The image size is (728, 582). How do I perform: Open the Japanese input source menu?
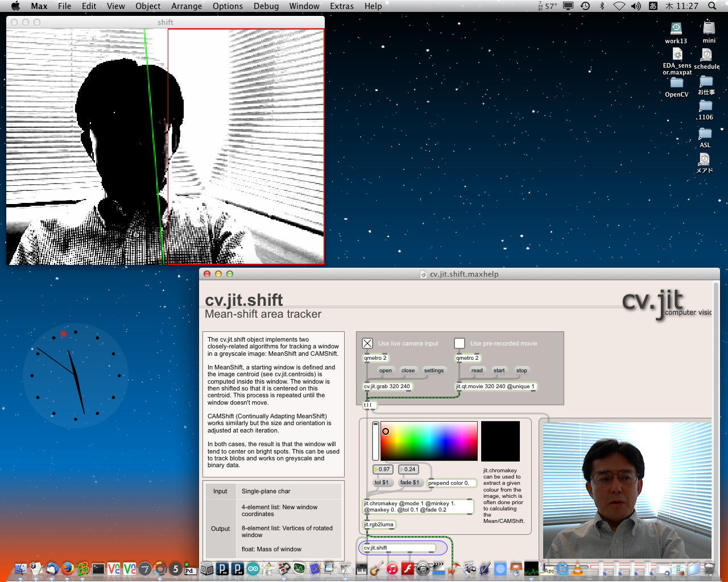(x=653, y=6)
